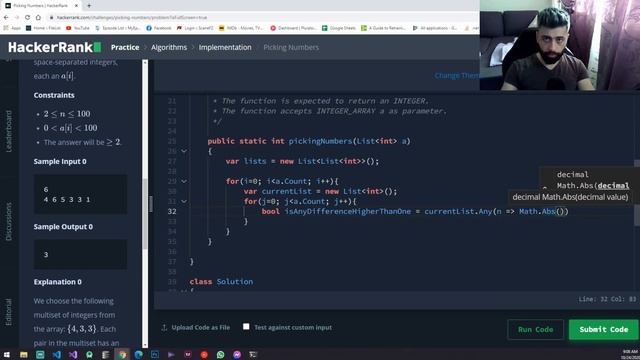Open the Dashboard bookmark
The image size is (640, 360).
click(x=293, y=28)
